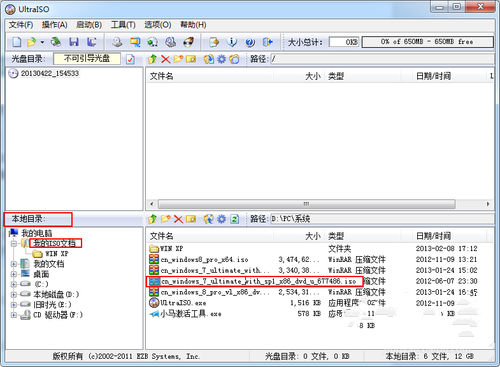
Task: Sort disc list by 文件名 column
Action: (210, 76)
